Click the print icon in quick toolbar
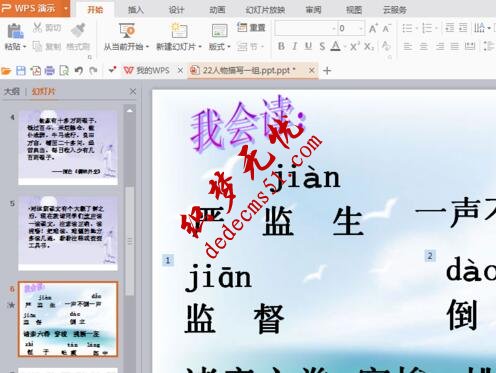Image resolution: width=496 pixels, height=373 pixels. [x=50, y=71]
